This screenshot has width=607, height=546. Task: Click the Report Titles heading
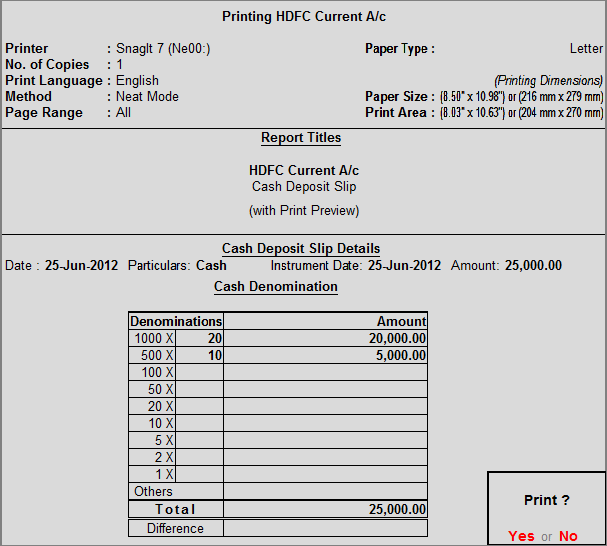(x=301, y=137)
